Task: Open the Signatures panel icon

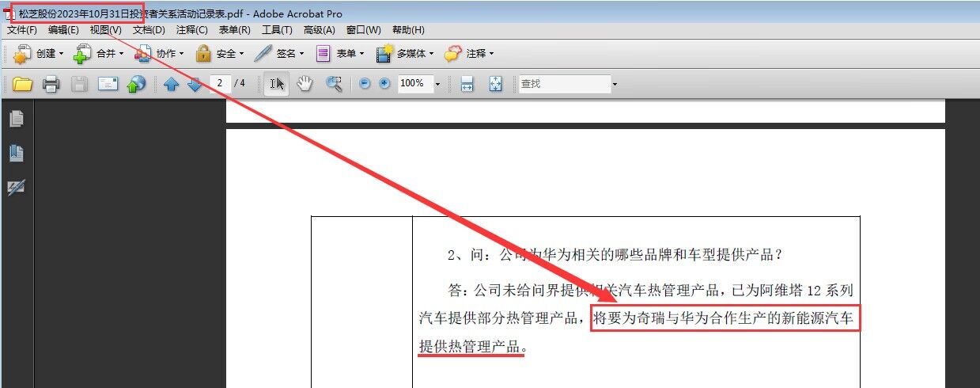Action: point(16,187)
